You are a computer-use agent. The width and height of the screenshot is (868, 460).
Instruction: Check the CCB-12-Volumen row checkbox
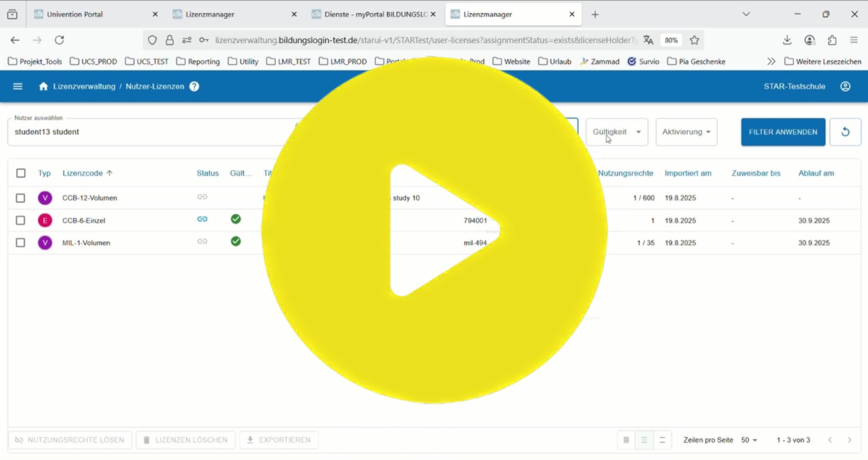20,198
